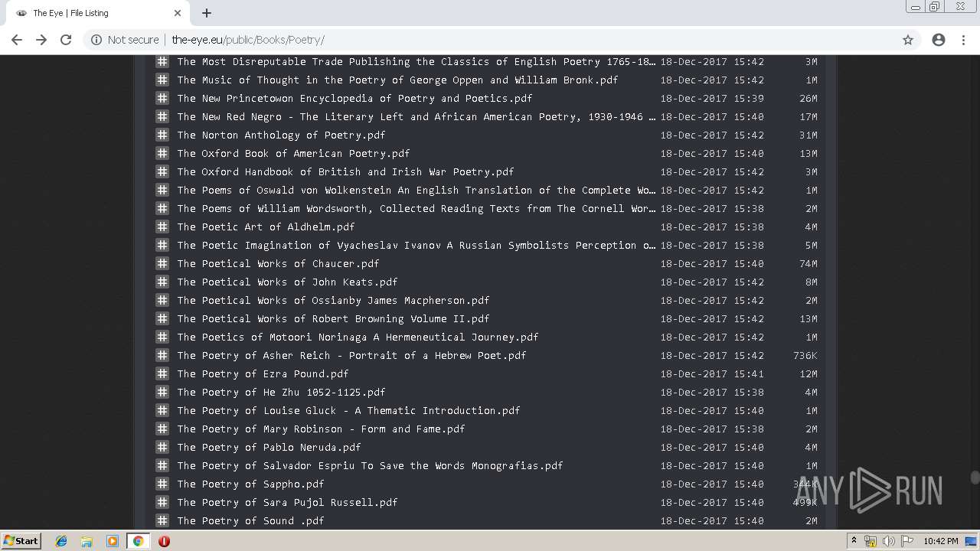The width and height of the screenshot is (980, 551).
Task: Open the Windows Start menu
Action: pos(21,540)
